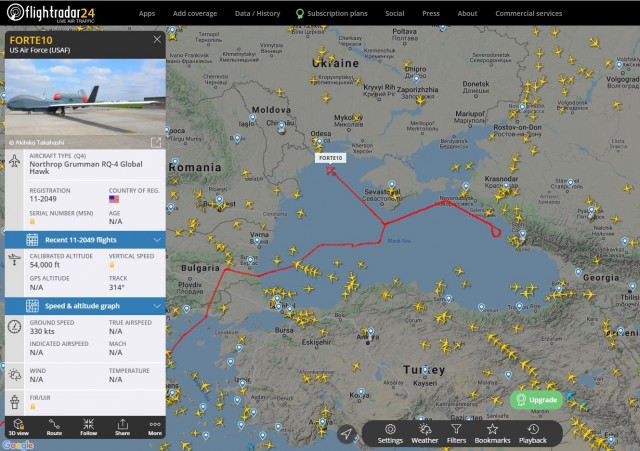The image size is (640, 451).
Task: Click the Google logo on map
Action: pyautogui.click(x=18, y=445)
